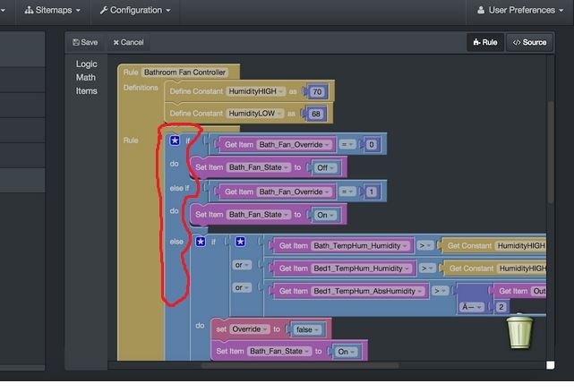
Task: Click the wrench icon beside Configuration
Action: 104,10
